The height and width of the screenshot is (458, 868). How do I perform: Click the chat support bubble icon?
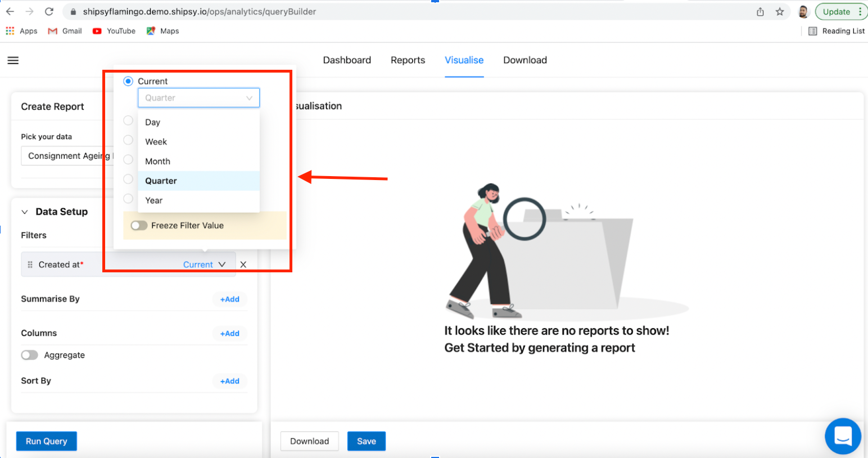(843, 436)
